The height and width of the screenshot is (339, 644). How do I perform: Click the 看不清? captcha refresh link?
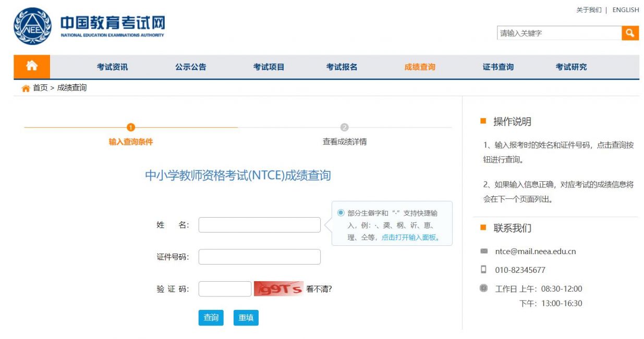(319, 287)
